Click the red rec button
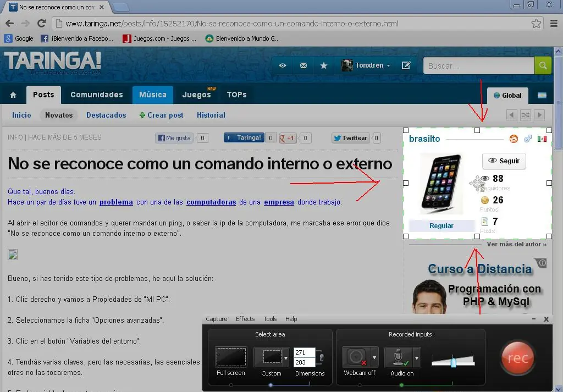The image size is (563, 392). 517,358
